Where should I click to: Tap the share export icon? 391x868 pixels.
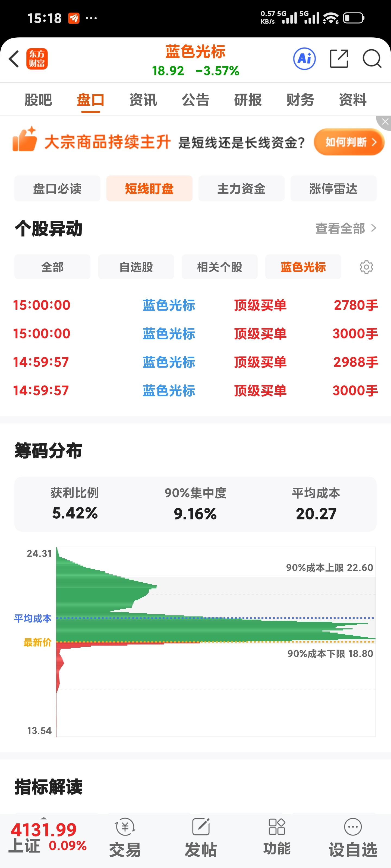click(339, 59)
